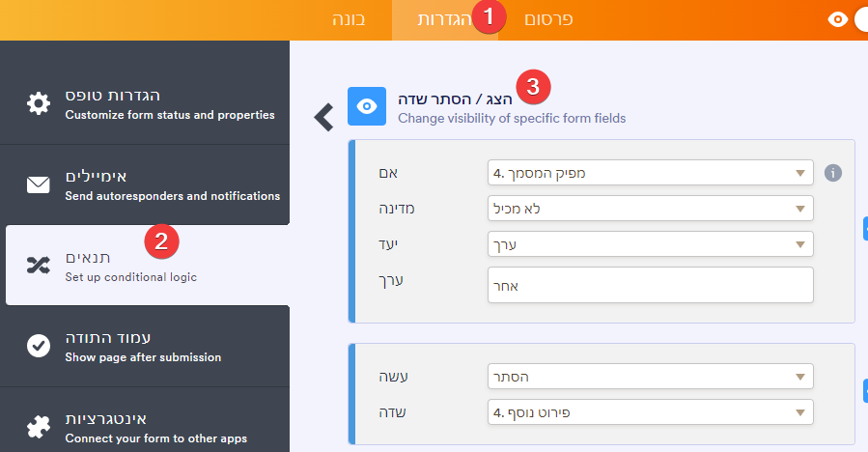The image size is (868, 452).
Task: Toggle the preview form switch in header
Action: [856, 19]
